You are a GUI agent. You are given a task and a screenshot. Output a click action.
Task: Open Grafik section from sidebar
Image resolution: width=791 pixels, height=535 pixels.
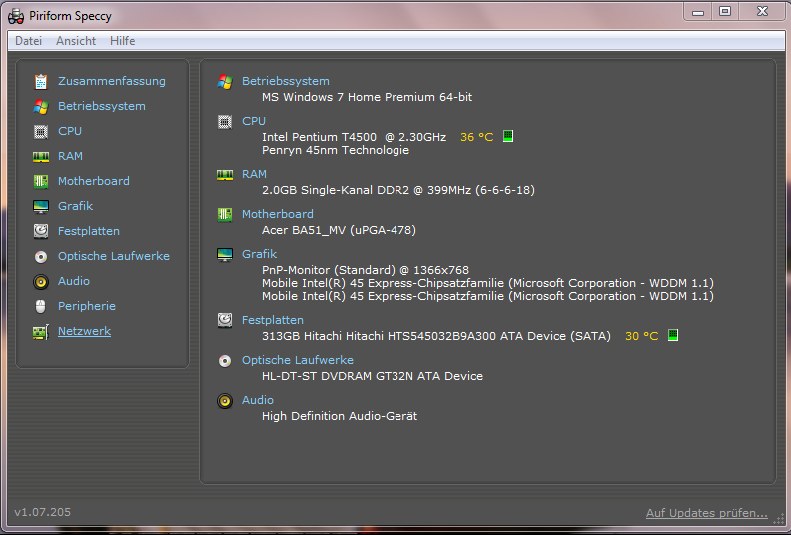[x=75, y=206]
